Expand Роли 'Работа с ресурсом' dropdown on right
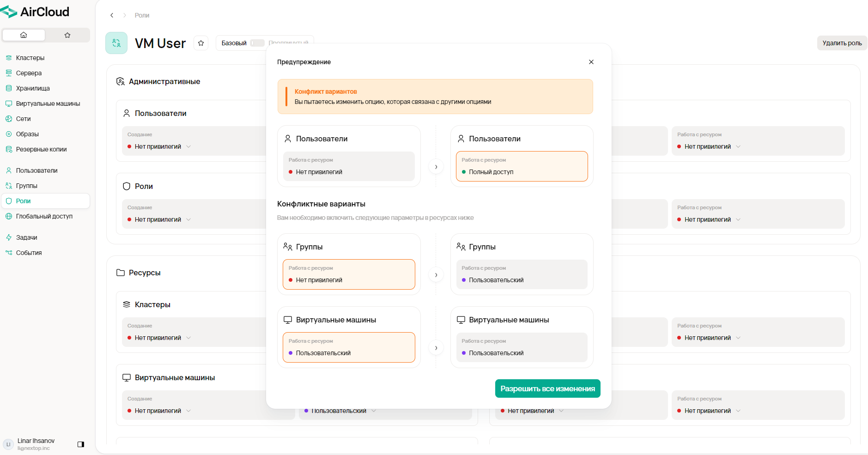Viewport: 868px width, 455px height. tap(709, 219)
